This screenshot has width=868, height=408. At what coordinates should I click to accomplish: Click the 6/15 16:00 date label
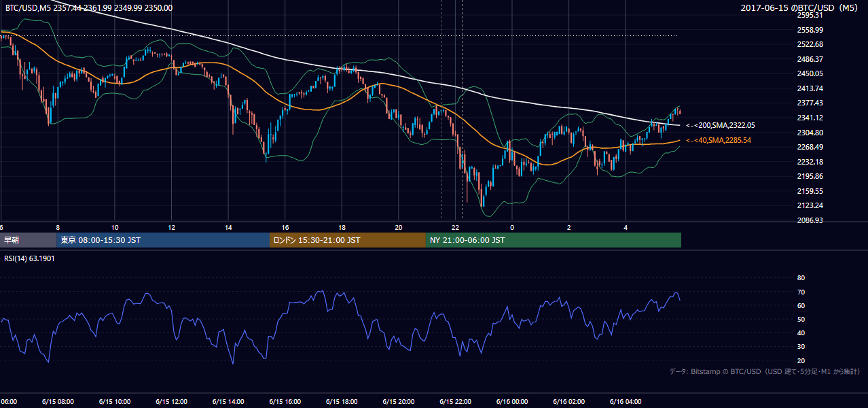(x=285, y=401)
